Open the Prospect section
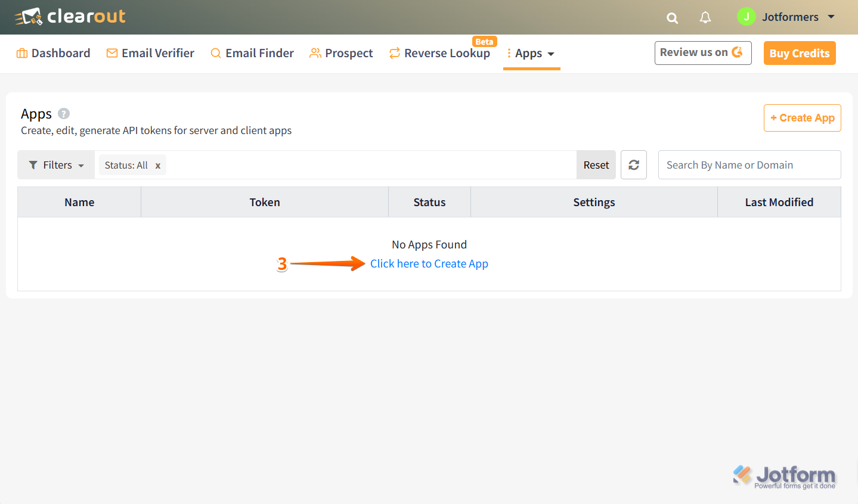Viewport: 858px width, 504px height. 341,53
